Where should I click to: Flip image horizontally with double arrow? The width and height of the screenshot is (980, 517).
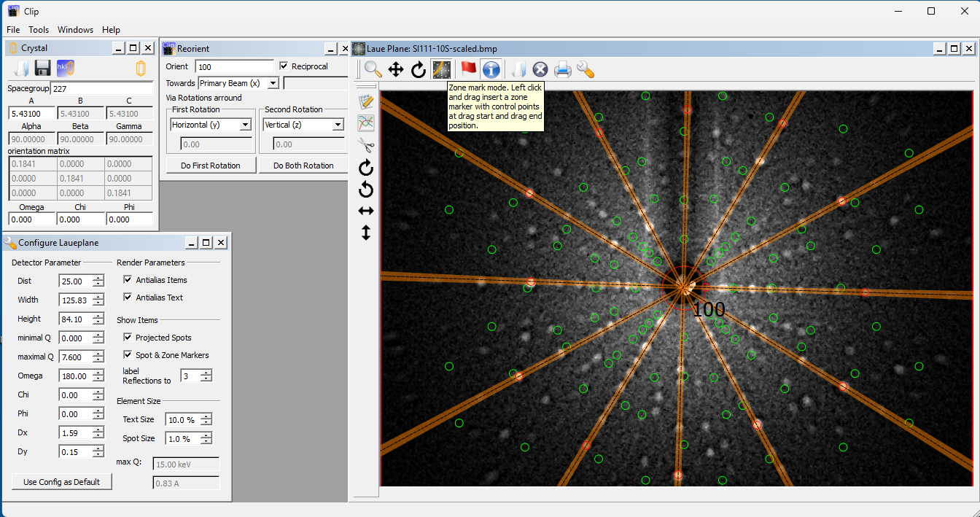point(366,211)
